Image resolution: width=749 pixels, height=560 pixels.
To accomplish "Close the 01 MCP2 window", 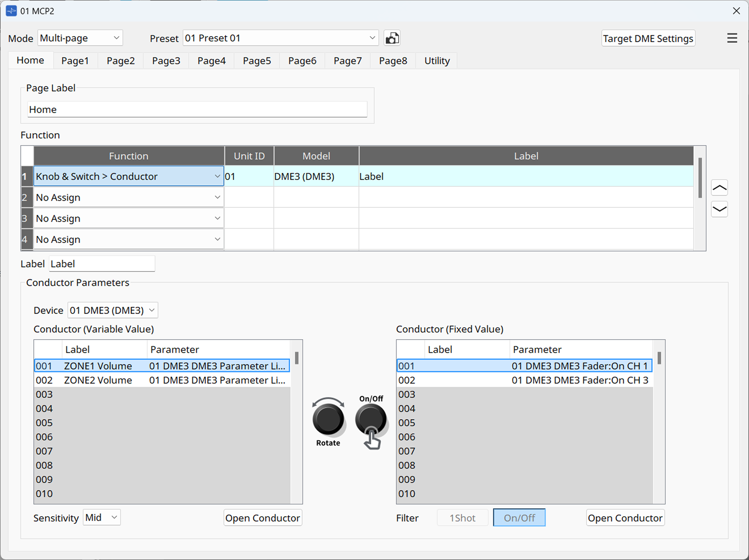I will tap(736, 11).
